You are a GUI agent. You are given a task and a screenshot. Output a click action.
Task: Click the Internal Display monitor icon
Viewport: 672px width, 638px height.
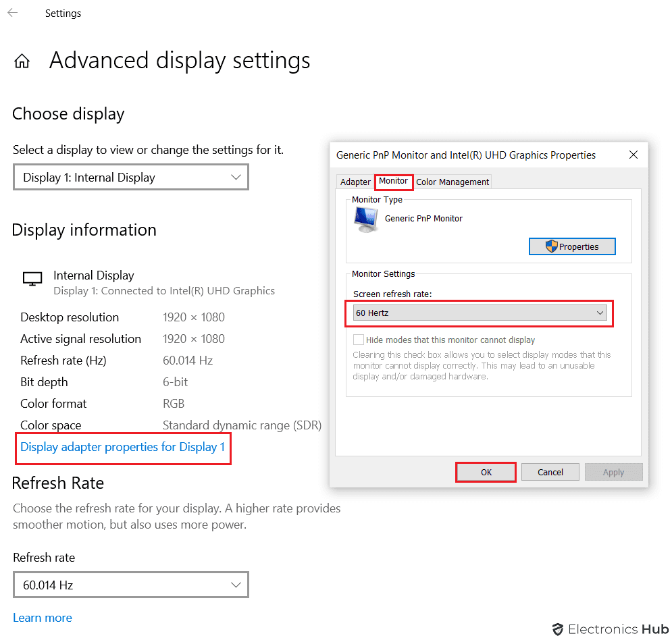pos(32,279)
